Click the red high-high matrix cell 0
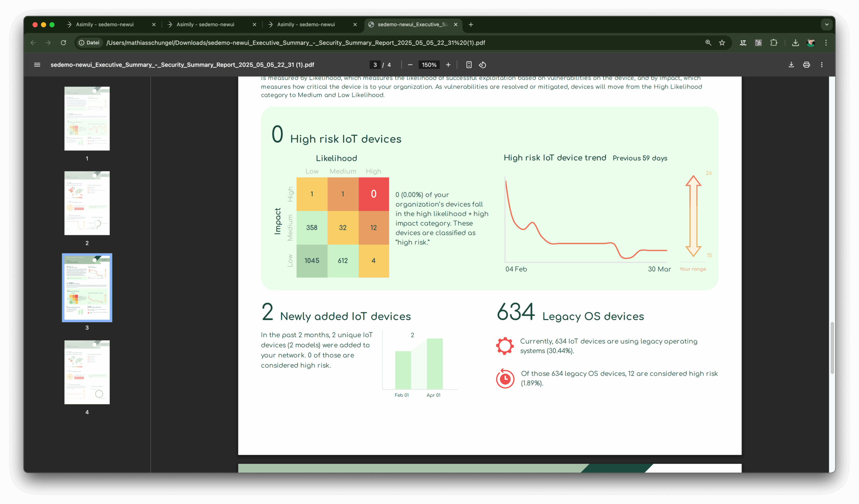Image resolution: width=859 pixels, height=504 pixels. pyautogui.click(x=373, y=194)
